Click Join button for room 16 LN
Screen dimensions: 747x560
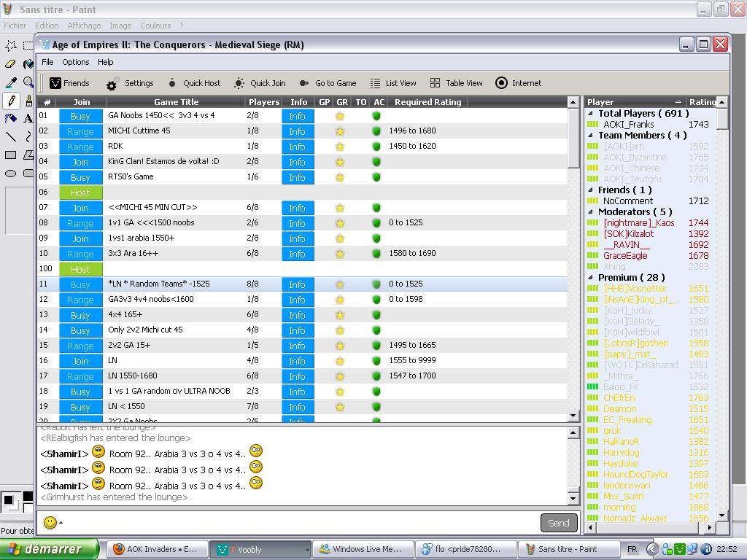click(x=80, y=362)
